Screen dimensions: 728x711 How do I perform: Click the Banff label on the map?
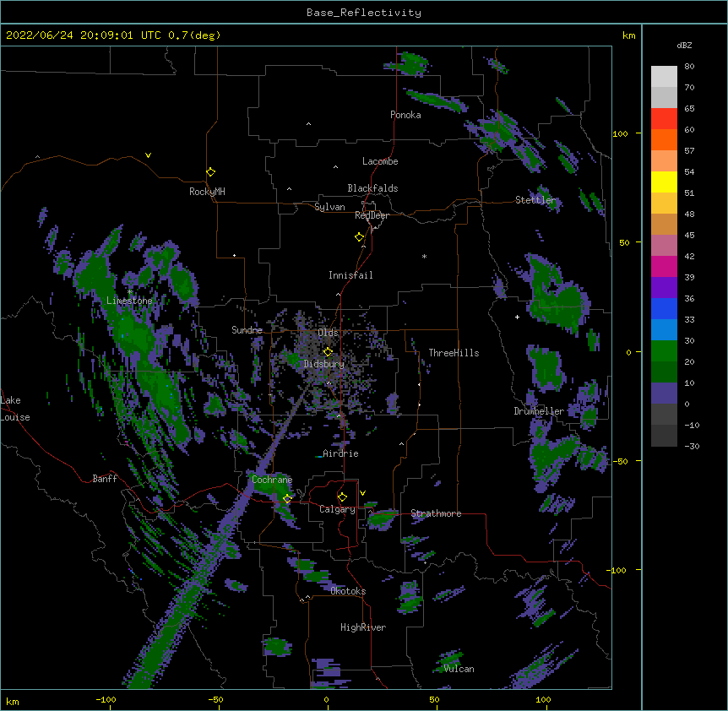coord(105,479)
